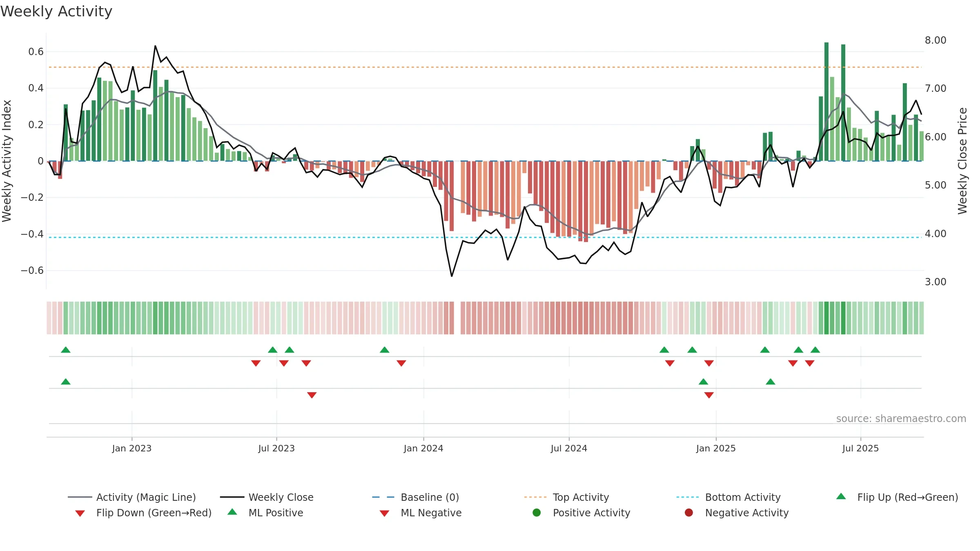Toggle the Bottom Activity legend entry
Viewport: 980px width, 551px height.
(x=728, y=497)
